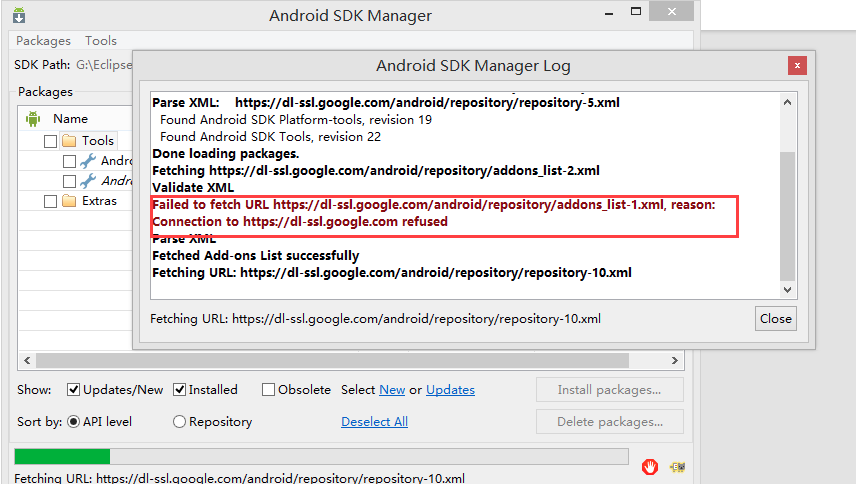Click the Android SDK Manager window icon
Viewport: 858px width, 487px height.
19,15
